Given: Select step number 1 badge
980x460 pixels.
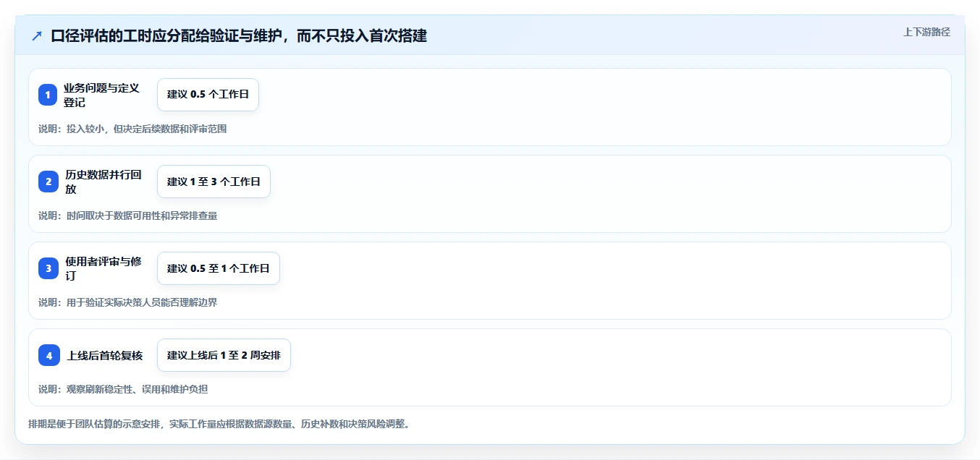Looking at the screenshot, I should pyautogui.click(x=48, y=95).
